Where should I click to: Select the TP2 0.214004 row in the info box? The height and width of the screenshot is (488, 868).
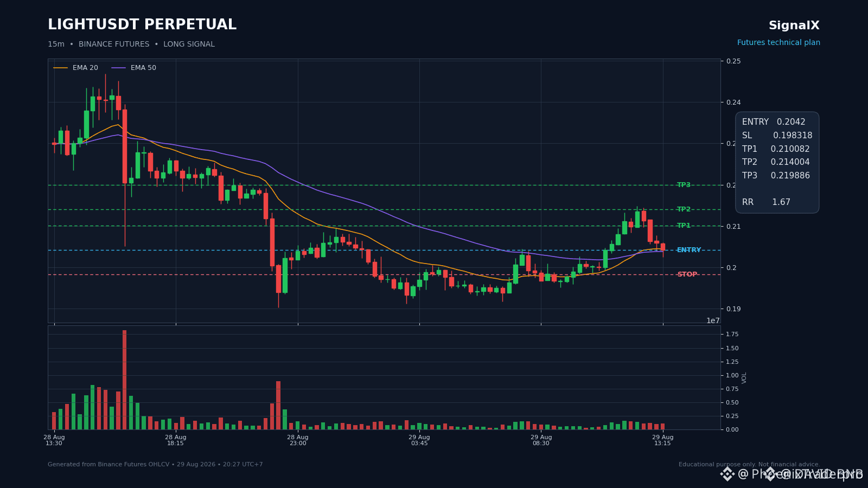(776, 162)
